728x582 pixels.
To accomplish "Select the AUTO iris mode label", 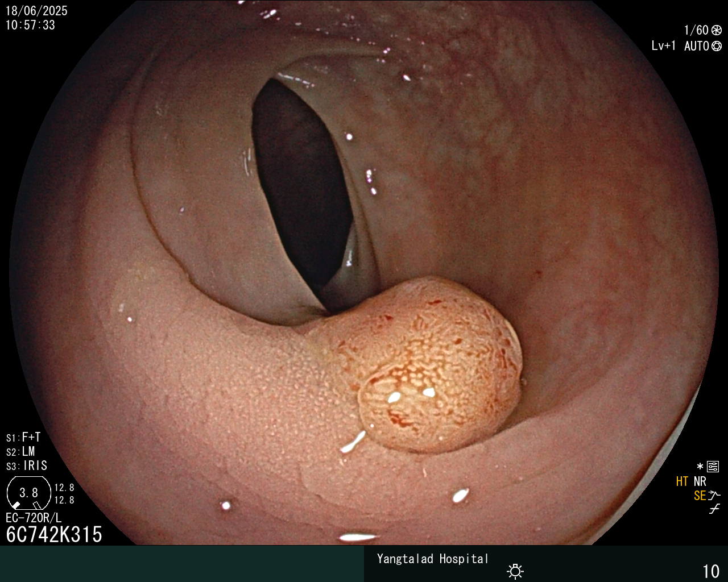I will click(x=696, y=46).
